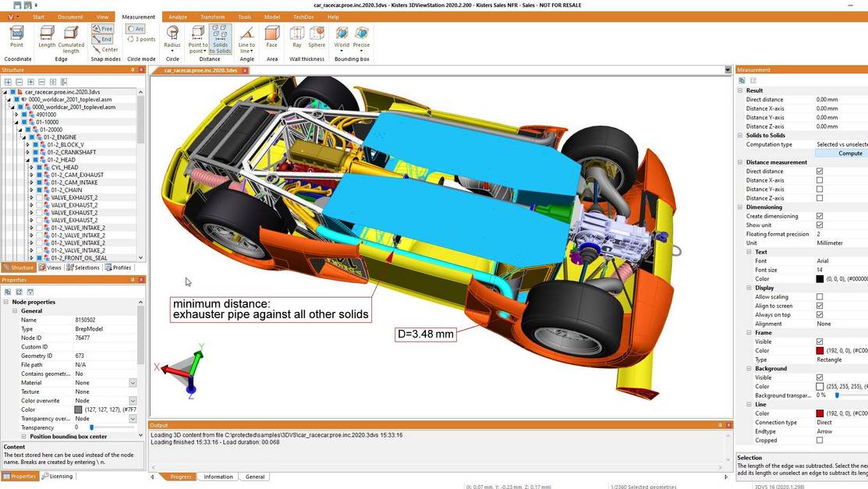Click first expand icon in Structure toolbar
The image size is (868, 489).
tap(8, 82)
